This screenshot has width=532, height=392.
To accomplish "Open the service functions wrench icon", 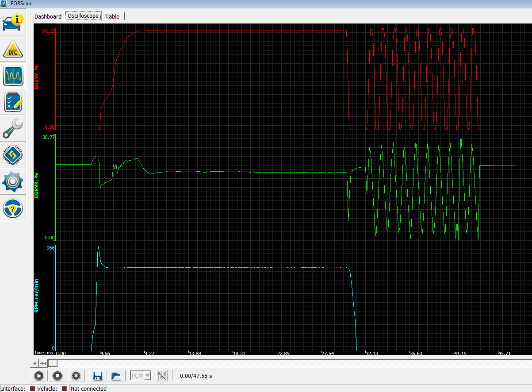I will [x=12, y=129].
